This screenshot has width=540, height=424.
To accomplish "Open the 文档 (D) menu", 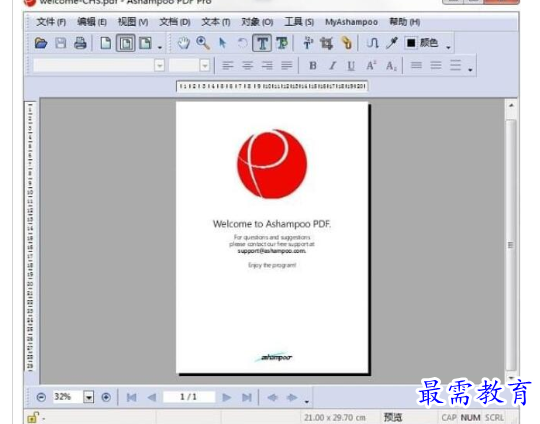I will pos(175,22).
